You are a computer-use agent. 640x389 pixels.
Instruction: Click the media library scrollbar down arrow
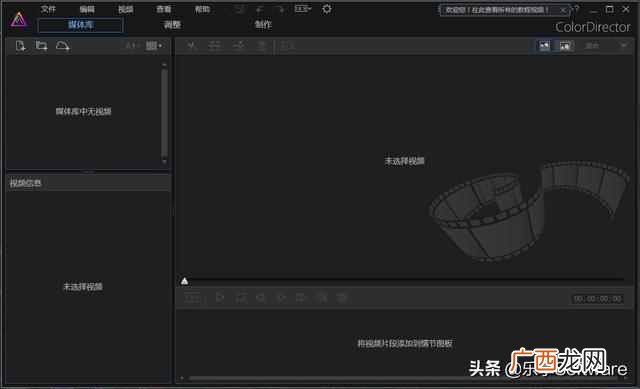point(164,162)
